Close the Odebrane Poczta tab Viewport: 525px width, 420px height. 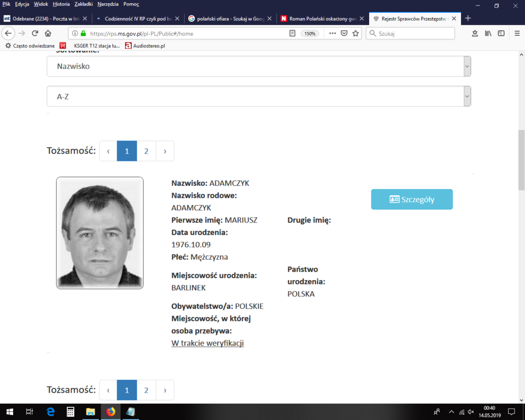pos(85,19)
